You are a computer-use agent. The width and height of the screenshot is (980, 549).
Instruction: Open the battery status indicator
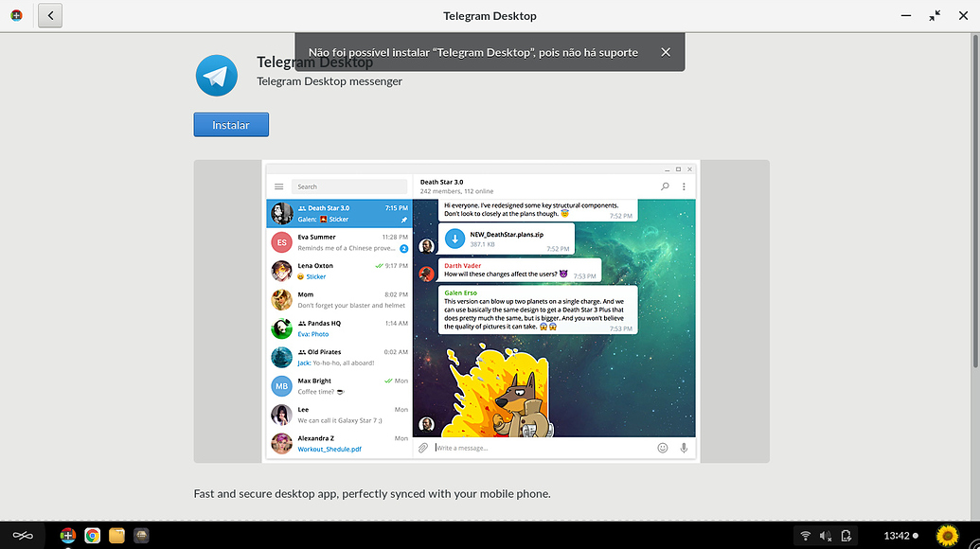point(846,536)
